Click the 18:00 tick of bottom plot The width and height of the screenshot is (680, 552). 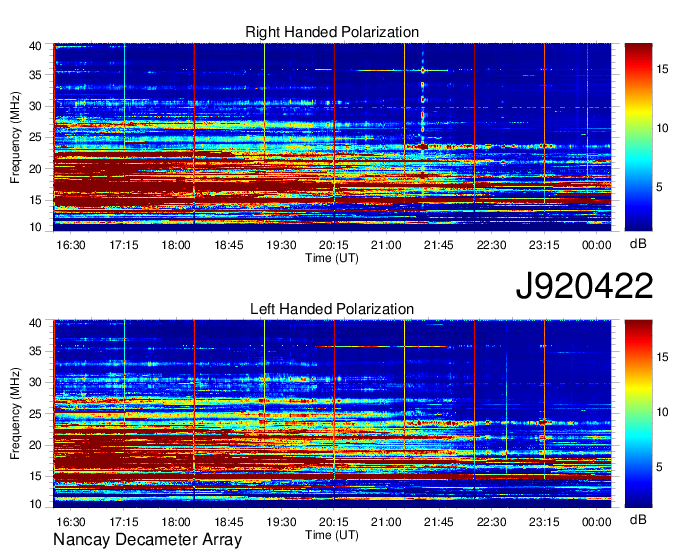(176, 522)
